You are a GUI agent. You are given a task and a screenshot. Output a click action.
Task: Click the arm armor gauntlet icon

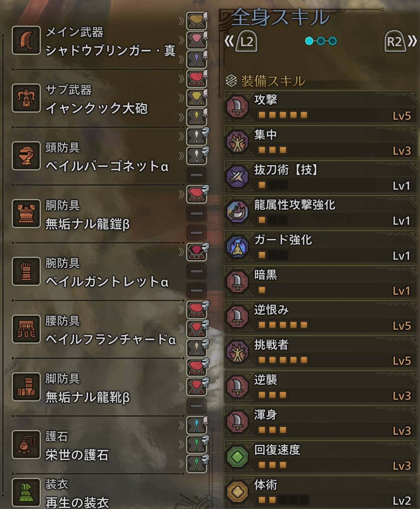tap(26, 271)
